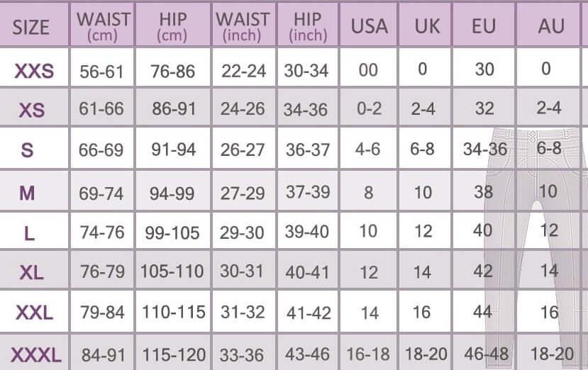Select the USA size 00 cell
Image resolution: width=588 pixels, height=370 pixels.
(369, 70)
